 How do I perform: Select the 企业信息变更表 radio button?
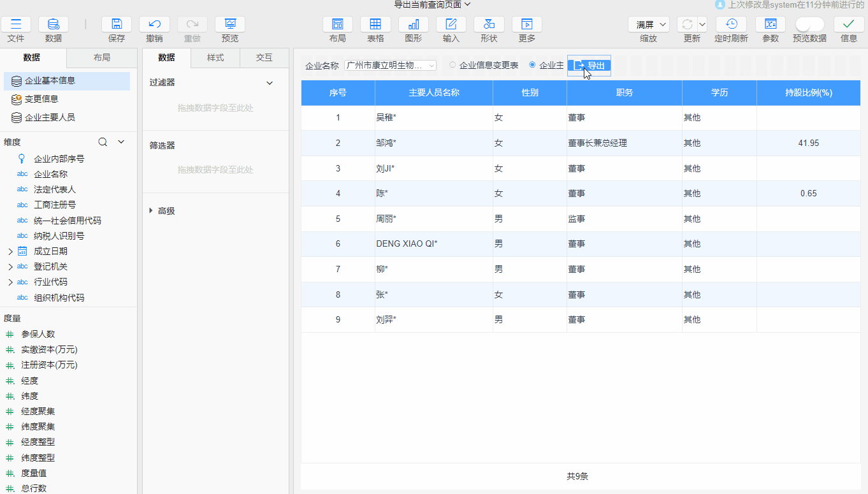click(452, 65)
